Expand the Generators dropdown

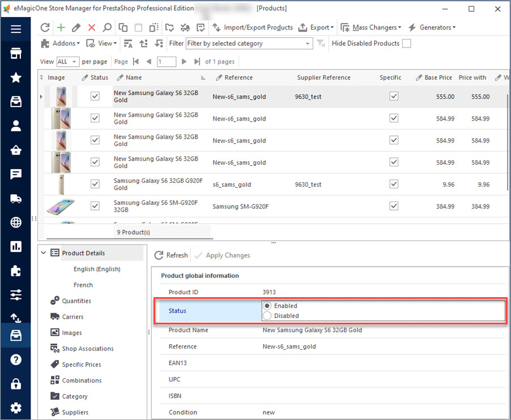432,28
